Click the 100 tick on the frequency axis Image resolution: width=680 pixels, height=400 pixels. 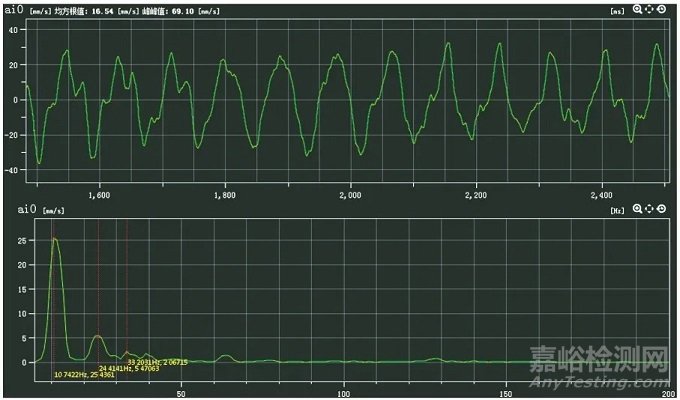(344, 382)
